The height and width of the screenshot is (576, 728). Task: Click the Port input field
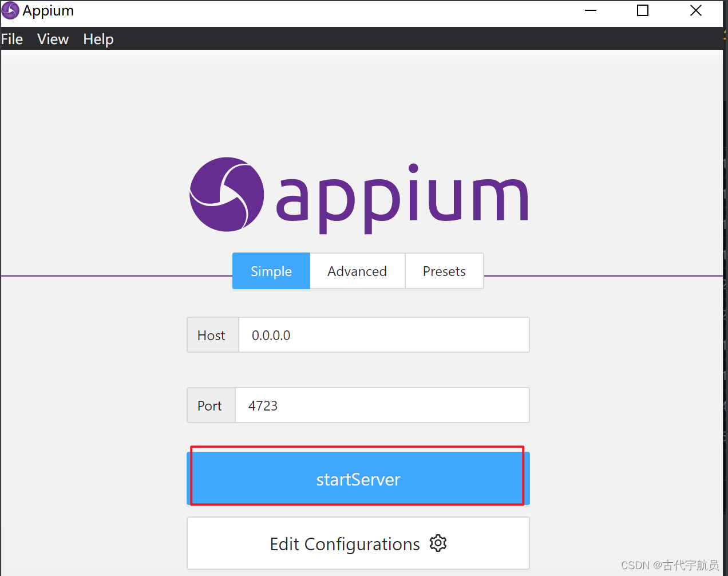coord(382,405)
